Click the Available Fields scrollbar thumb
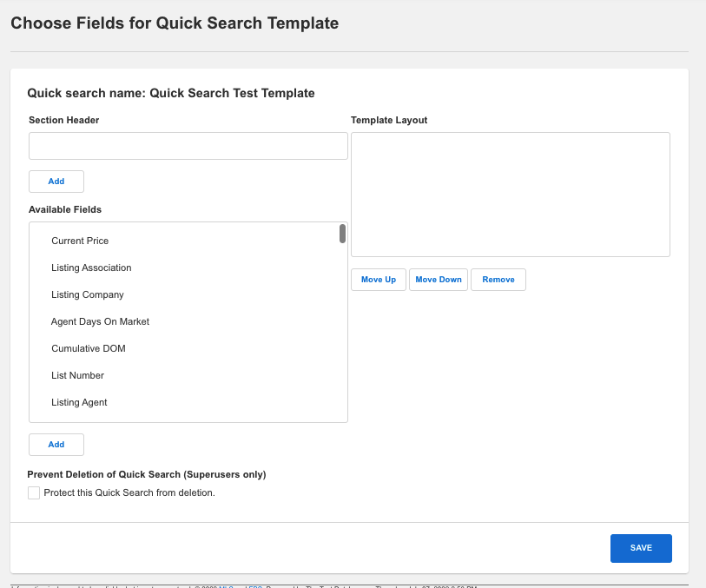 tap(341, 235)
